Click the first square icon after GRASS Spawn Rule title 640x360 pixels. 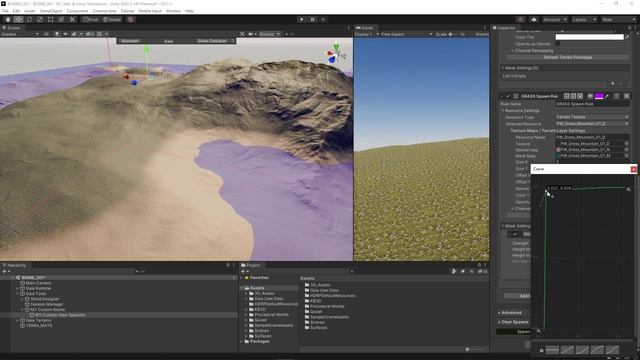(566, 96)
